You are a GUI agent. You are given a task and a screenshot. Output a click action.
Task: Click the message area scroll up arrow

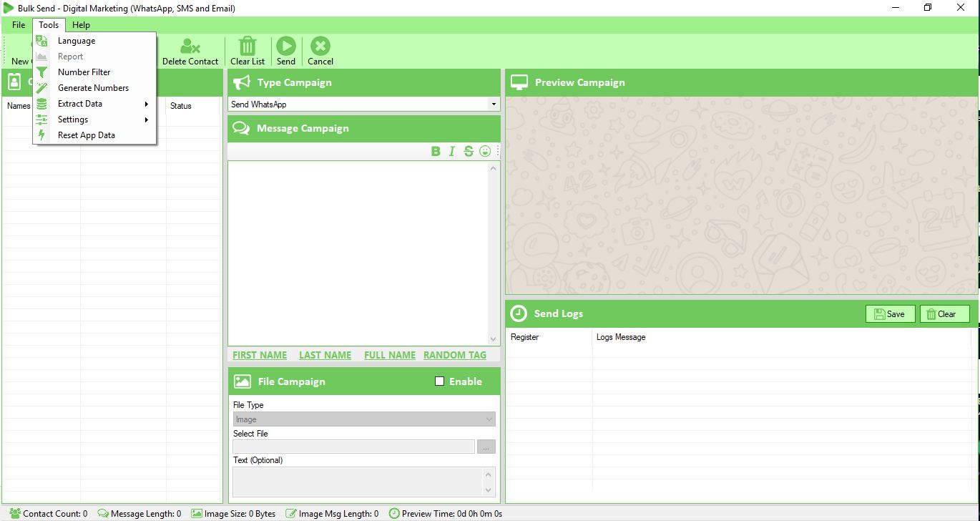coord(493,168)
